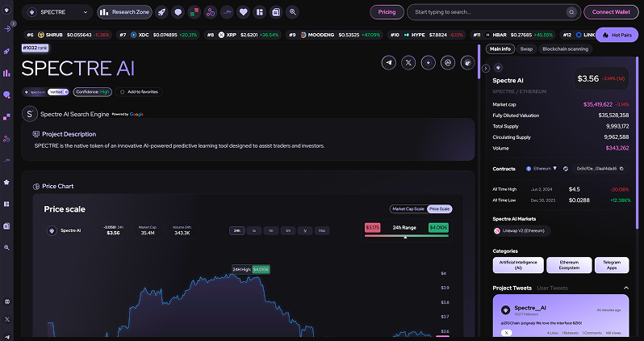
Task: Copy the contract address with copy icon
Action: tap(621, 169)
